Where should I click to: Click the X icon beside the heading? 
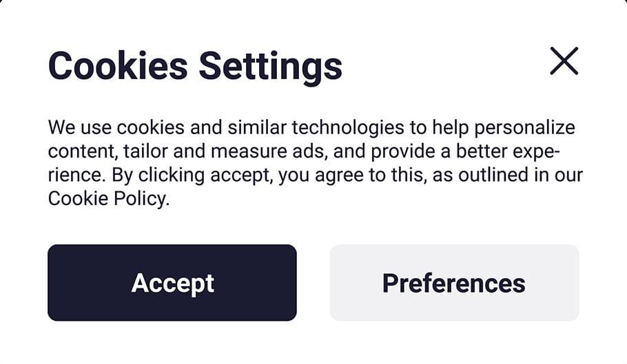click(x=564, y=61)
